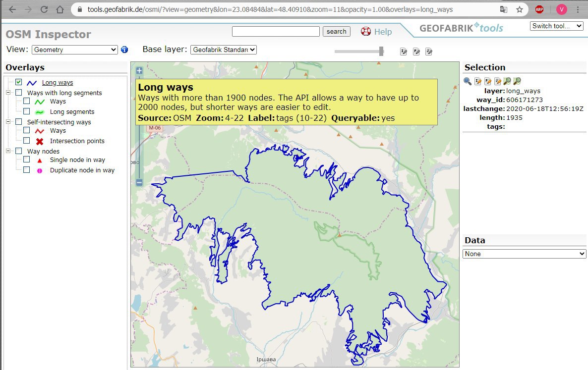Viewport: 588px width, 370px height.
Task: Click the blue zigzag Long ways legend icon
Action: (32, 83)
